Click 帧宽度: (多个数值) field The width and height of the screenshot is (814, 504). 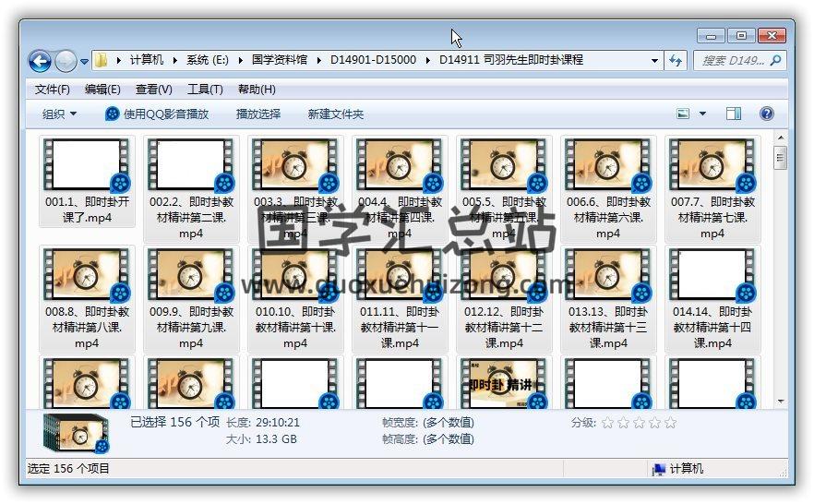tap(428, 423)
